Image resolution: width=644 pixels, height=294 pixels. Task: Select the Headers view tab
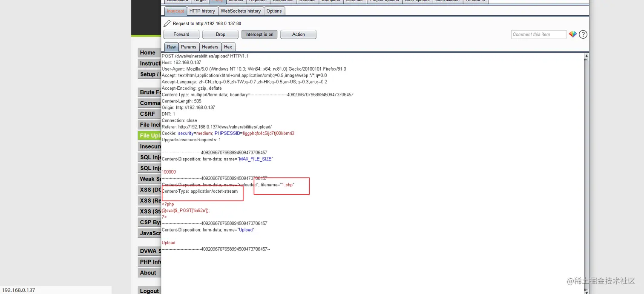click(x=210, y=47)
